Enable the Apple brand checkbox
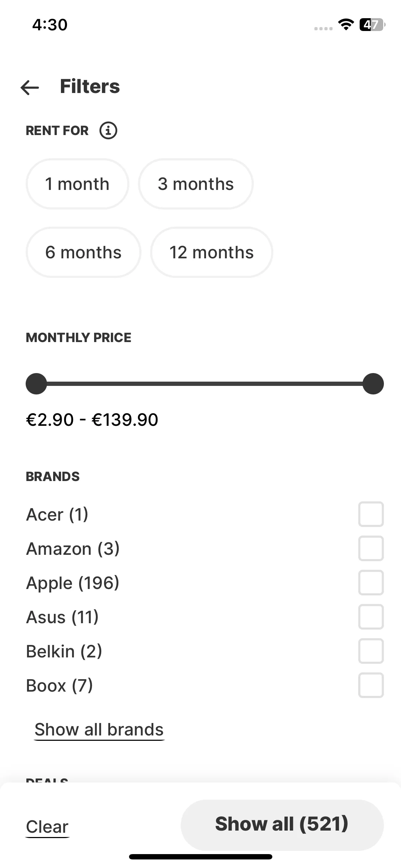The image size is (401, 868). 371,583
